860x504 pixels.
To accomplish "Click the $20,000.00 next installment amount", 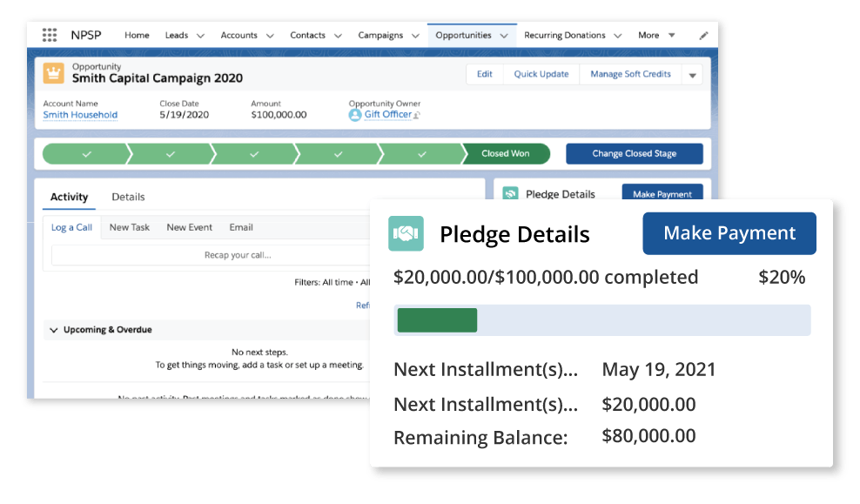I will 648,404.
